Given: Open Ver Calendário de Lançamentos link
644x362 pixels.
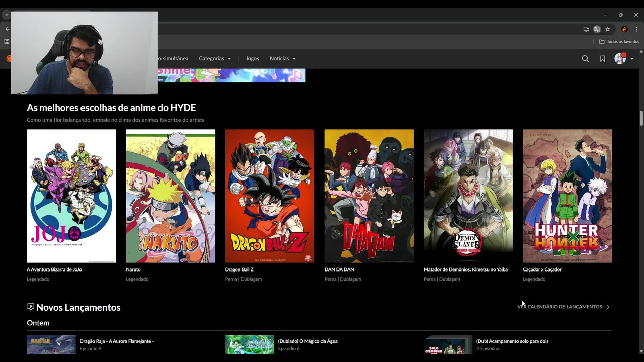Looking at the screenshot, I should tap(559, 307).
